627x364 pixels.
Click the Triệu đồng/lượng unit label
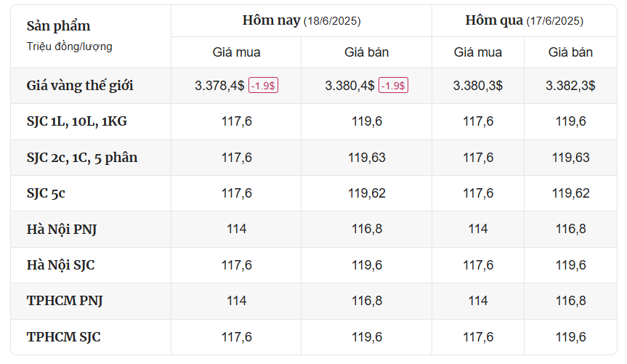click(70, 46)
